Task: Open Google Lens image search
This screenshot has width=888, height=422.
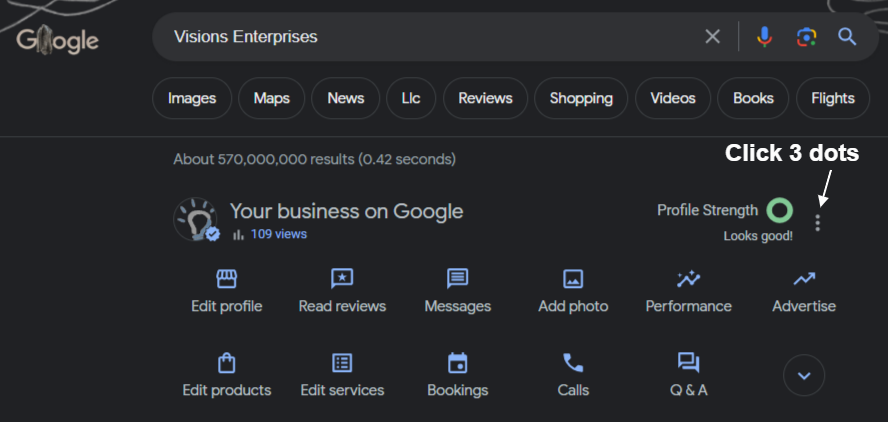Action: (806, 37)
